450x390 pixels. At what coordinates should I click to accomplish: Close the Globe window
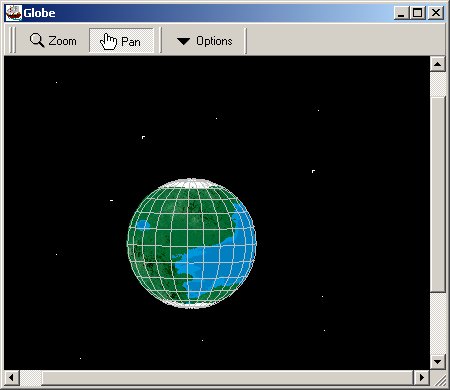[x=436, y=13]
